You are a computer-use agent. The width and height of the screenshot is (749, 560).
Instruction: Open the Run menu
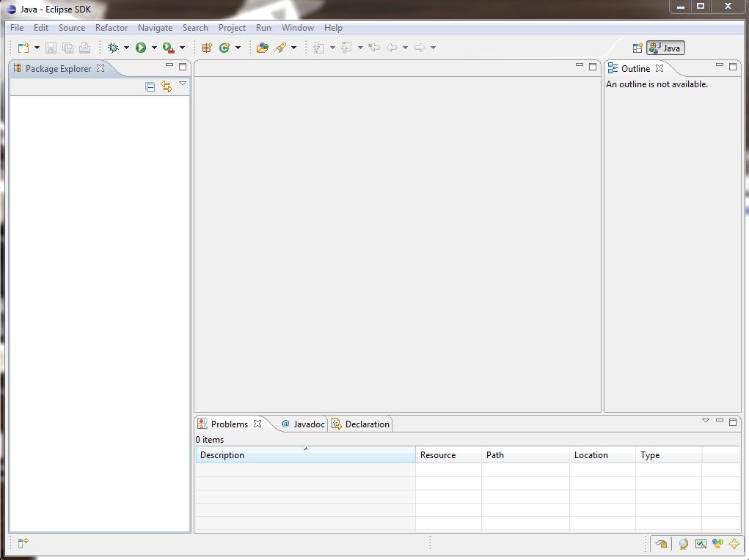[263, 28]
